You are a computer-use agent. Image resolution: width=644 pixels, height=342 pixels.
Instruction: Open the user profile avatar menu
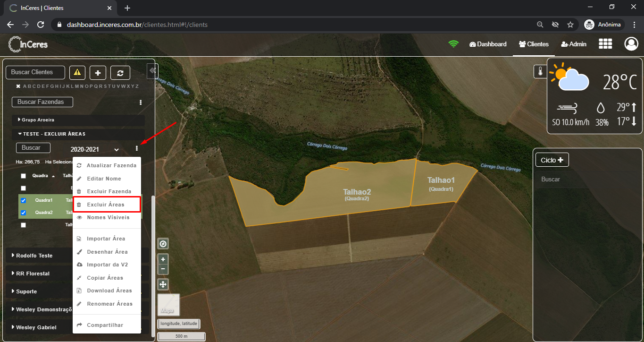point(631,44)
